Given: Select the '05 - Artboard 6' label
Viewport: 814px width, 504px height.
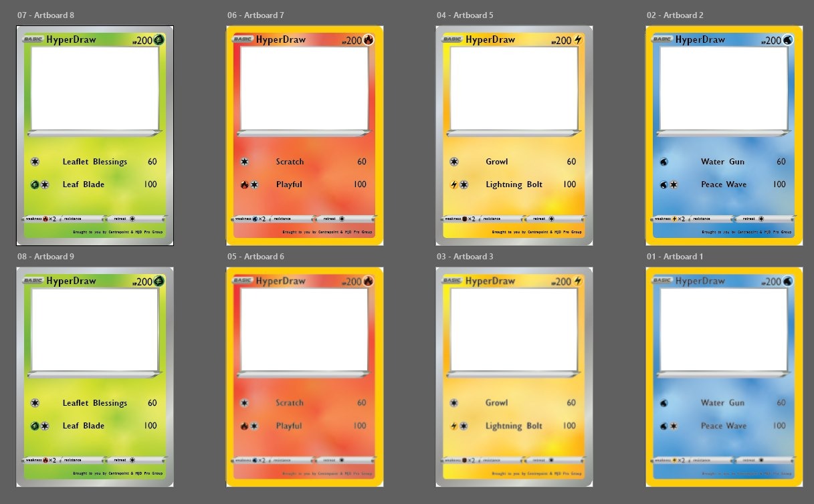Looking at the screenshot, I should point(256,256).
